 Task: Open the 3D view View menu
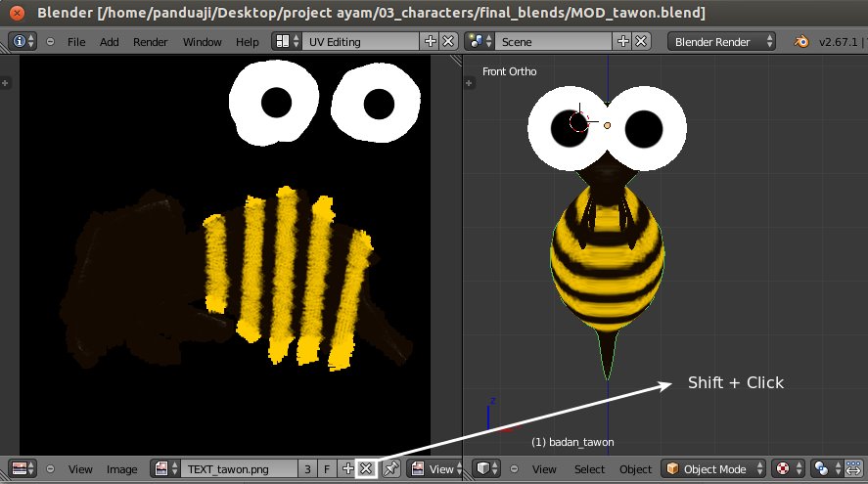pos(544,469)
